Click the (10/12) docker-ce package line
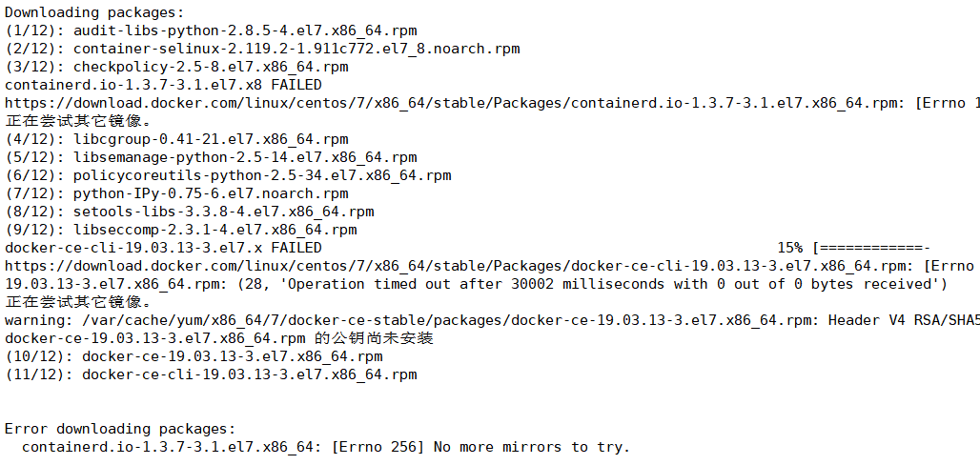Image resolution: width=980 pixels, height=465 pixels. pos(194,356)
